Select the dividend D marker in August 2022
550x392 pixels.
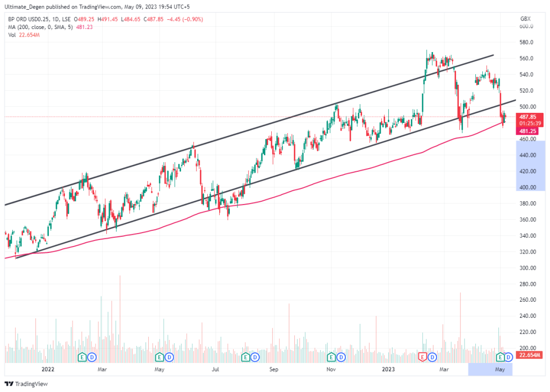click(x=255, y=357)
